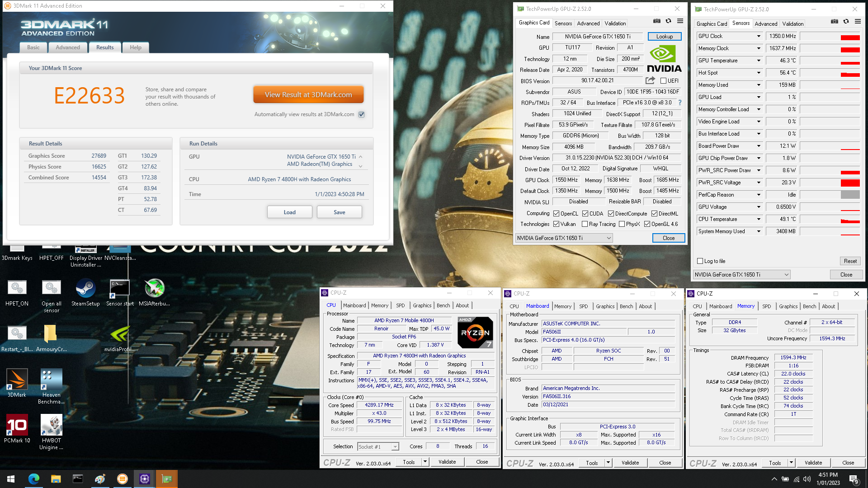Toggle Vulkan checkbox in GPU-Z
Image resolution: width=868 pixels, height=488 pixels.
coord(557,224)
